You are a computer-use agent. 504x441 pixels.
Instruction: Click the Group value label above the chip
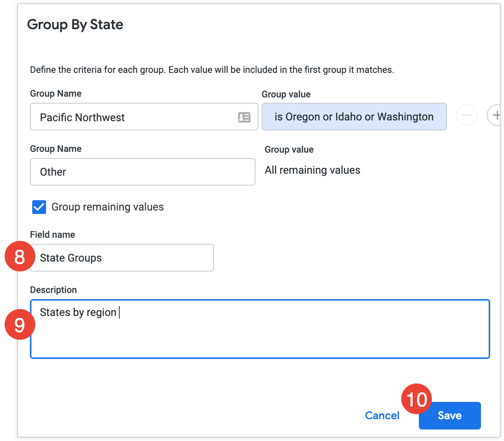pyautogui.click(x=286, y=94)
